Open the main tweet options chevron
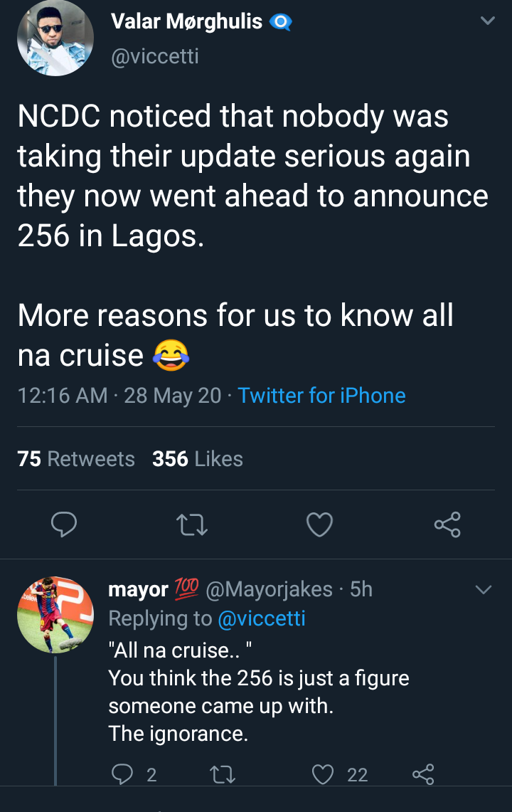Screen dimensions: 512x812 (x=487, y=22)
